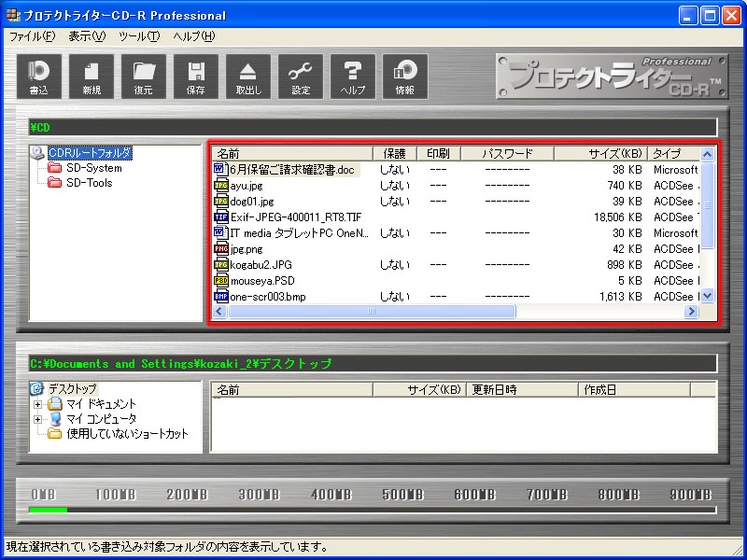Click the JPG icon beside ayu.jpg
747x560 pixels.
click(220, 185)
